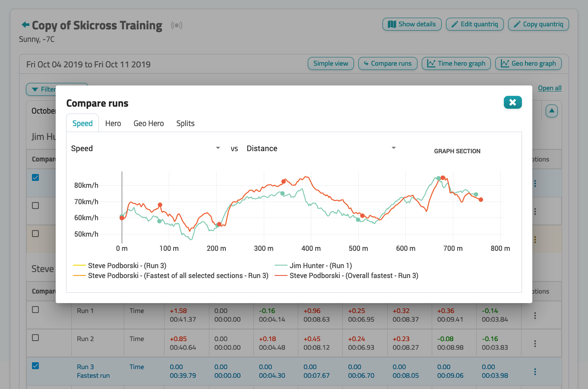This screenshot has width=588, height=389.
Task: Uncheck the Run 3 fastest run checkbox
Action: tap(36, 366)
